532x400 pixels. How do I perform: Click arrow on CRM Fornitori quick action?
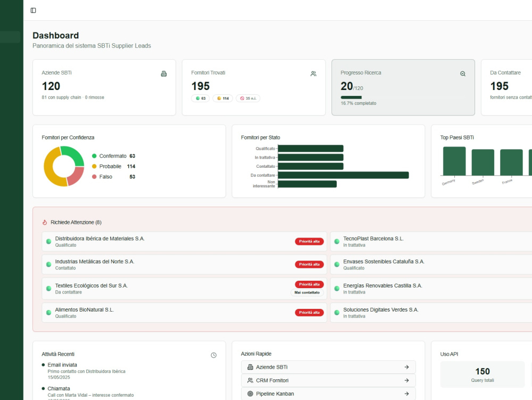406,380
